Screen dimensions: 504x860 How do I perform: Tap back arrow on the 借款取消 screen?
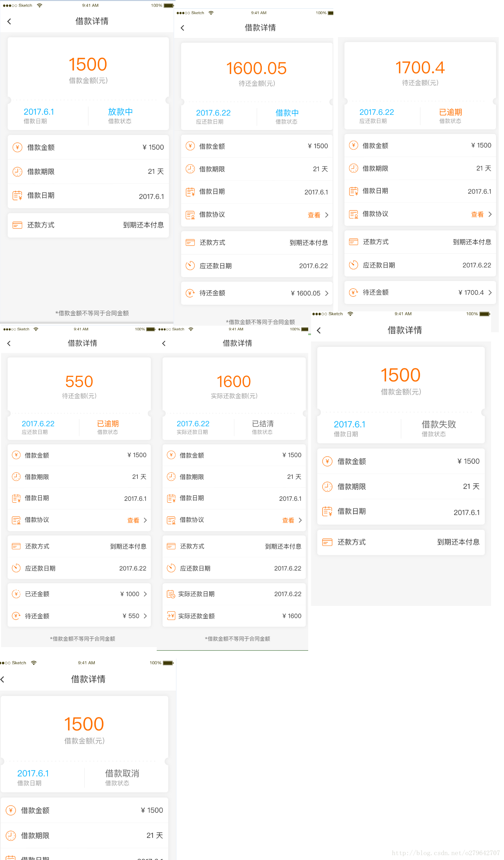pyautogui.click(x=2, y=679)
